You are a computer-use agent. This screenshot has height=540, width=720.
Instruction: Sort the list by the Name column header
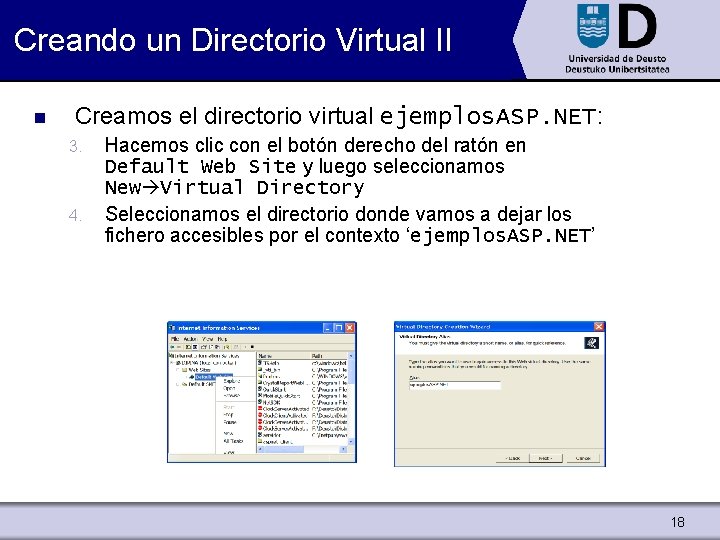283,356
